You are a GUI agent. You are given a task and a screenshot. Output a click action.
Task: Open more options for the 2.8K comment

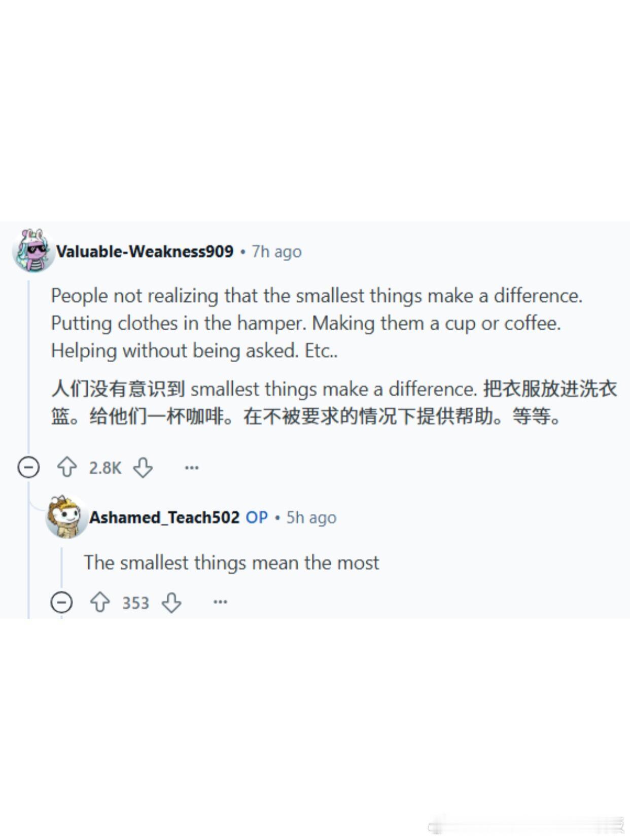(192, 467)
